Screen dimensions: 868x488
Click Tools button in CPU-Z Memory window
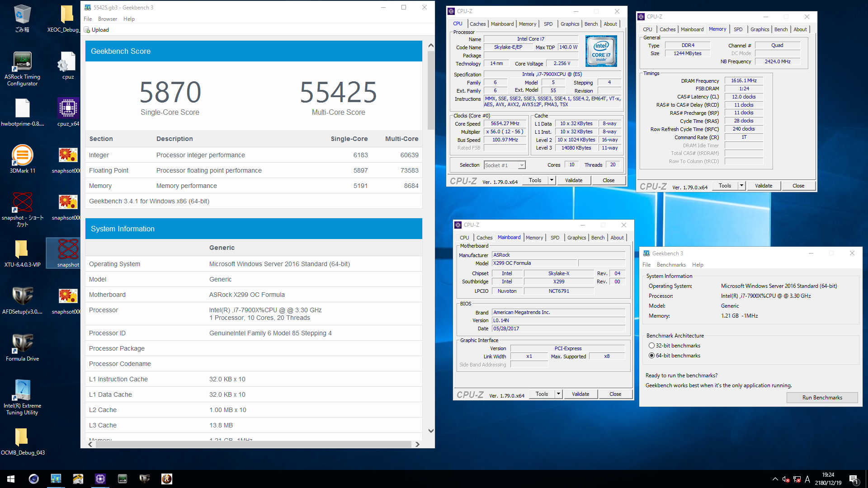point(725,186)
